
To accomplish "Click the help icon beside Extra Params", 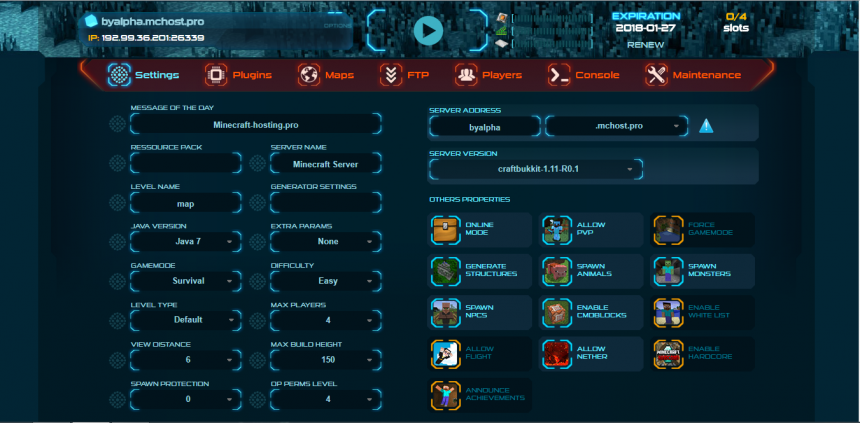I will (x=258, y=241).
